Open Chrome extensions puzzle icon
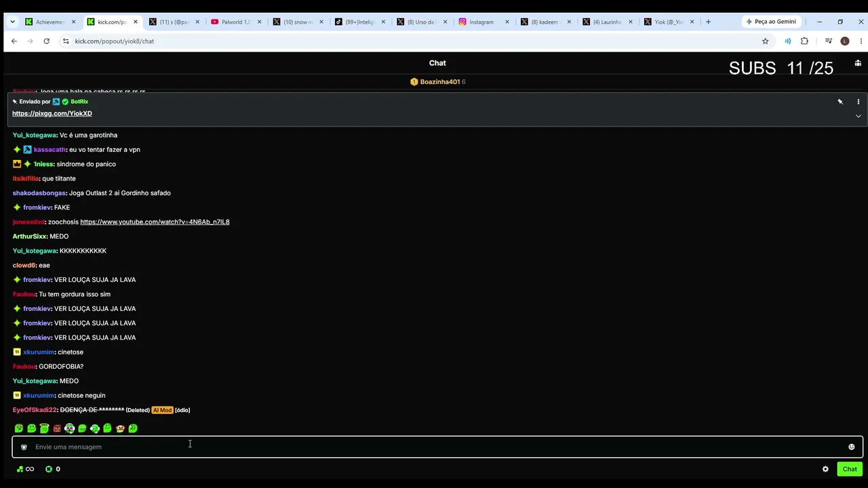Screen dimensions: 868x488 click(x=804, y=41)
